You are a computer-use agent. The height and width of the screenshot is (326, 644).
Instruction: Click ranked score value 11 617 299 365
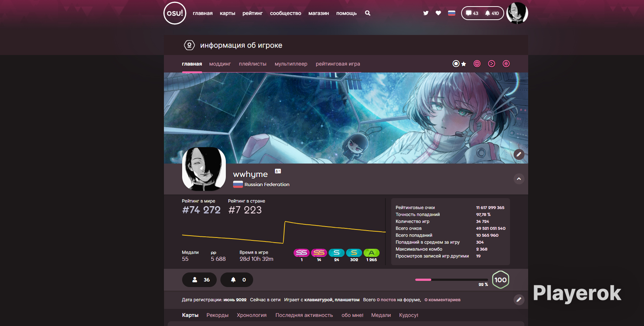pos(490,208)
